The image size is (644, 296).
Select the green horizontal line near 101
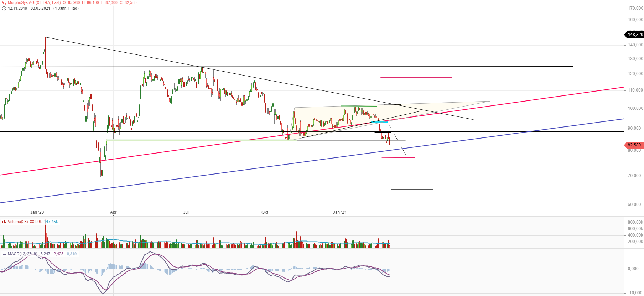359,106
